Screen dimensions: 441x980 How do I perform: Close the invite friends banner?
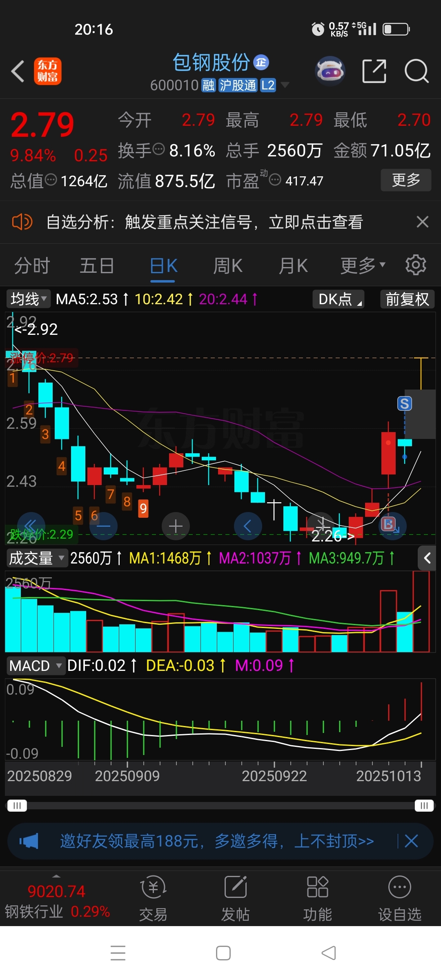click(411, 841)
